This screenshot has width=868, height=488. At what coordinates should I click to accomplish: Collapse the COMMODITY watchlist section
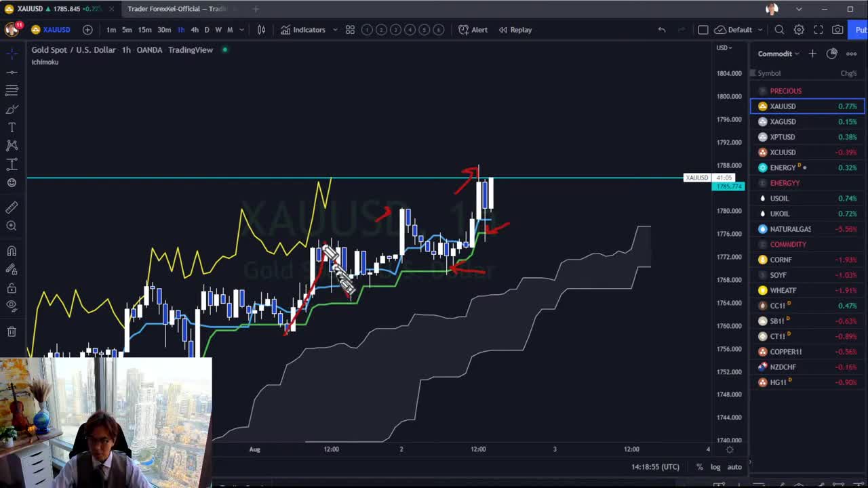point(788,244)
